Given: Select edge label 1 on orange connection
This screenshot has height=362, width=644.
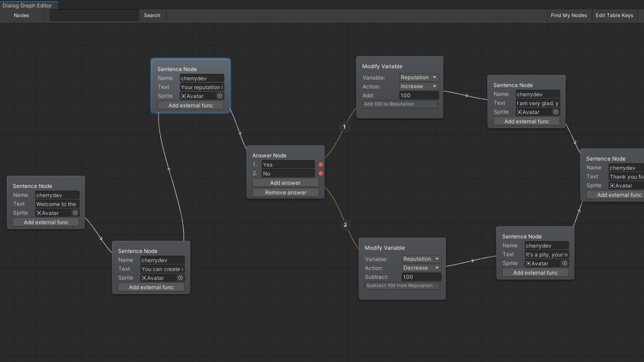Looking at the screenshot, I should tap(345, 127).
